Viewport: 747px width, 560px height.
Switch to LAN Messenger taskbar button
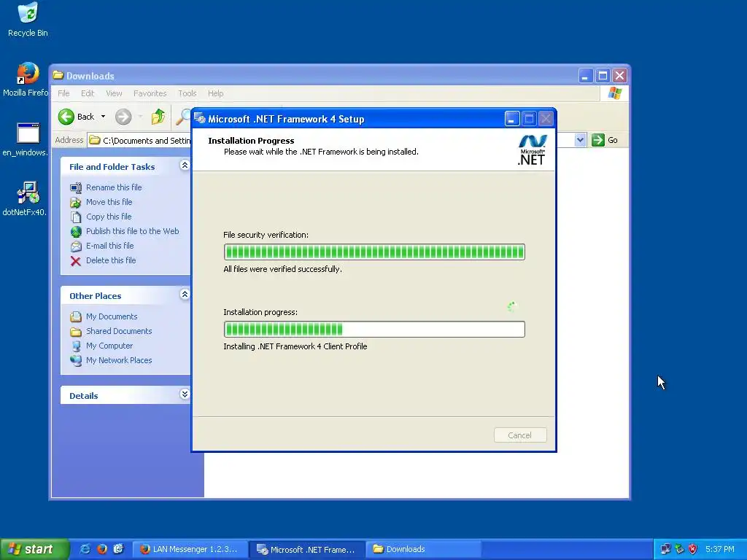tap(190, 549)
